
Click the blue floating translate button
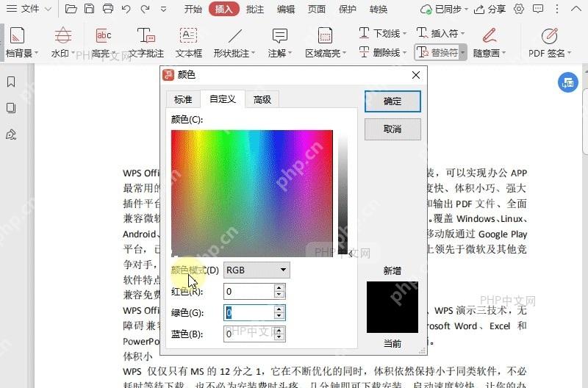coord(567,82)
